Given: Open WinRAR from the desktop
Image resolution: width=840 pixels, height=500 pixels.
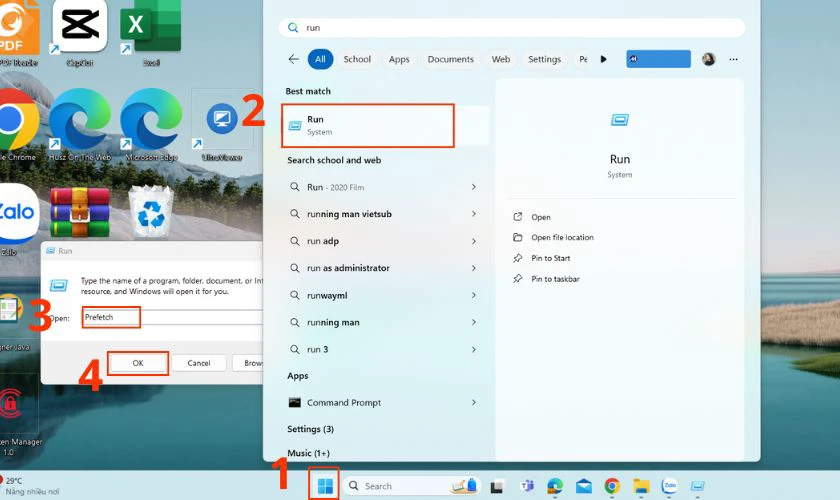Looking at the screenshot, I should coord(79,212).
